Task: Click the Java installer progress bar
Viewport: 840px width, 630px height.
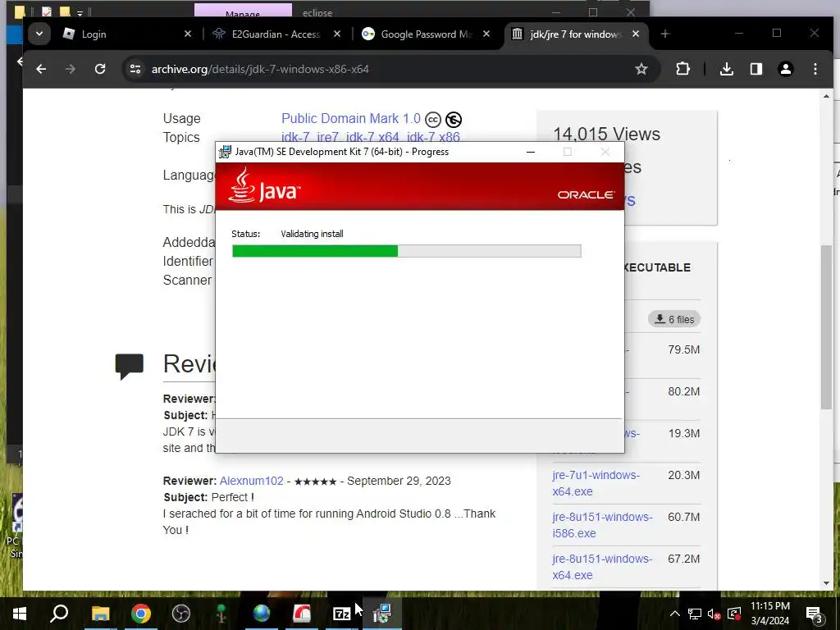Action: 407,251
